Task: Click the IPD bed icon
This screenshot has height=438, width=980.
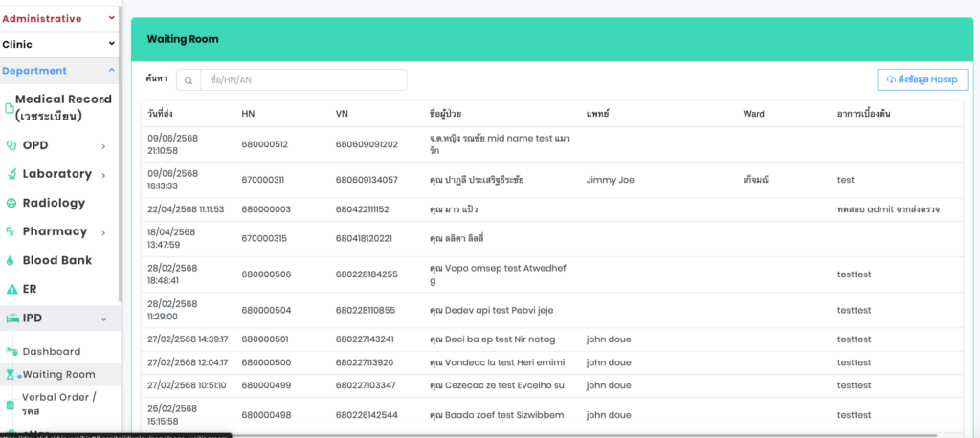Action: pyautogui.click(x=11, y=318)
